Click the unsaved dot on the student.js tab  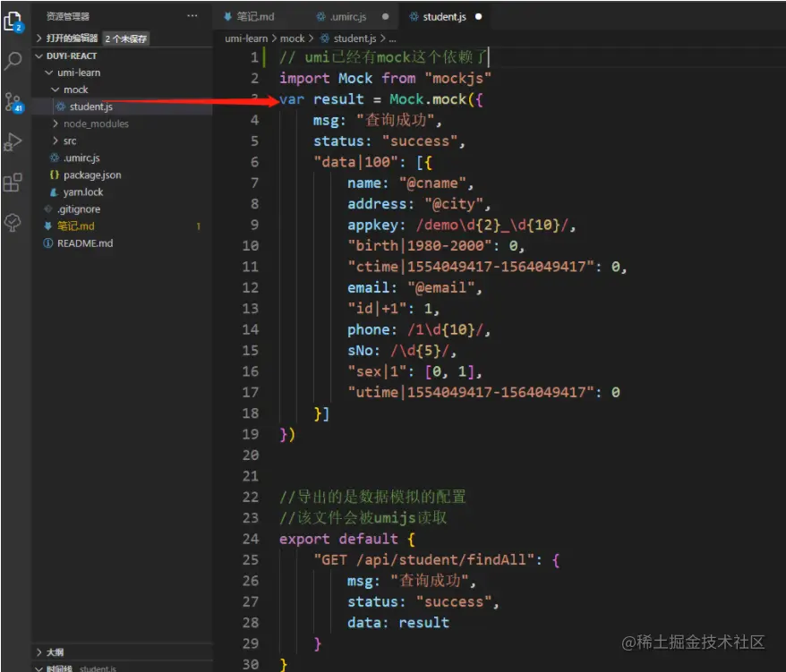point(478,16)
